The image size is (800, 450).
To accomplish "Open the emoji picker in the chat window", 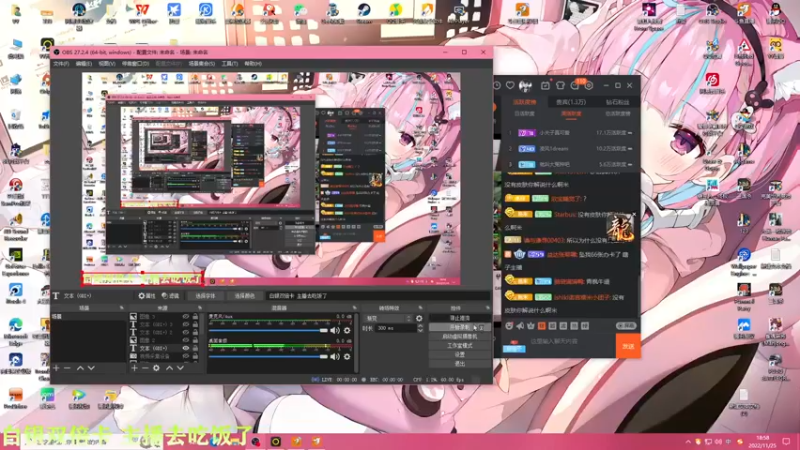I will pyautogui.click(x=509, y=326).
